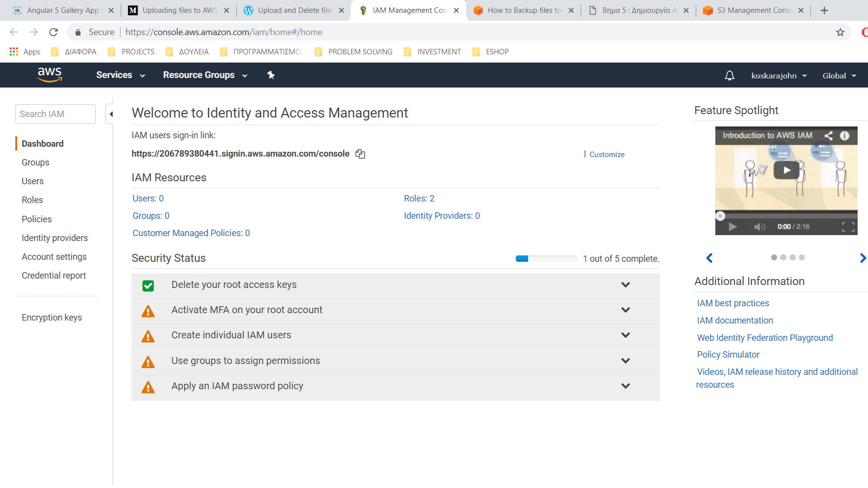The height and width of the screenshot is (488, 868).
Task: Open the Resource Groups dropdown
Action: (x=205, y=75)
